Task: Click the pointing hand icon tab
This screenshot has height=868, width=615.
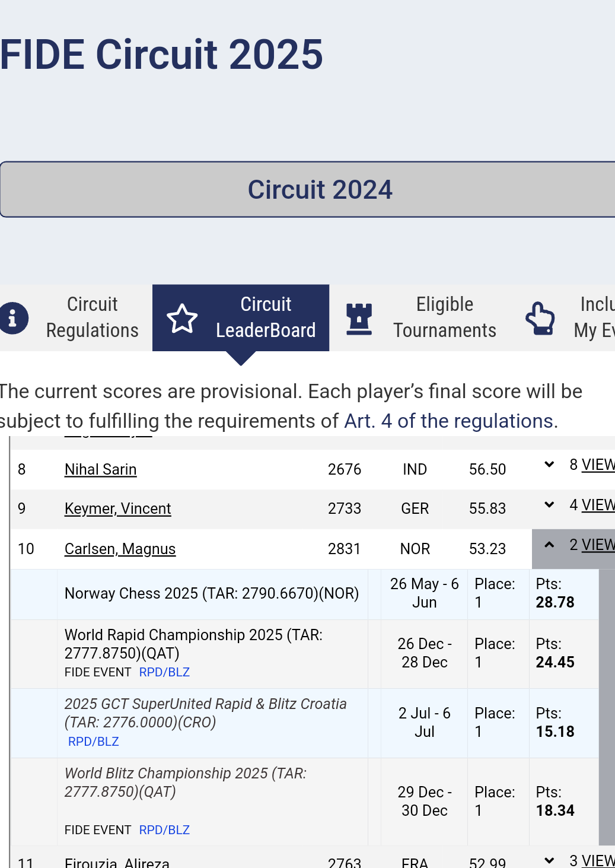Action: [540, 319]
